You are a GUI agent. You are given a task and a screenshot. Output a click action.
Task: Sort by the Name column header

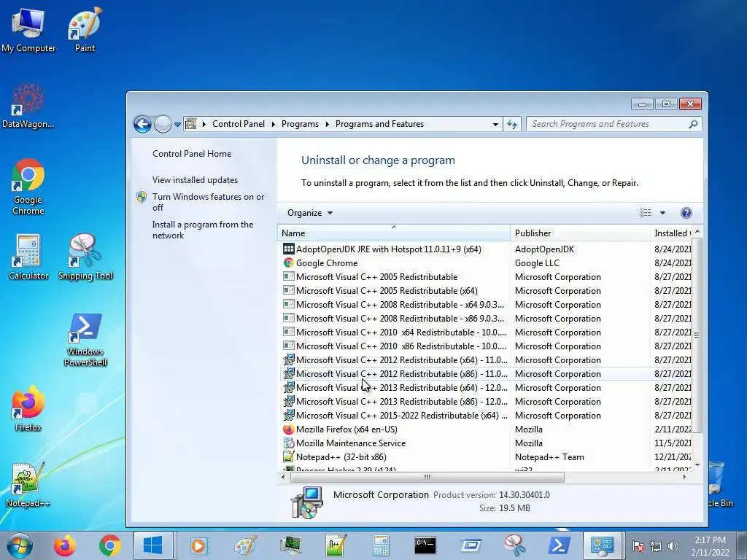point(393,233)
